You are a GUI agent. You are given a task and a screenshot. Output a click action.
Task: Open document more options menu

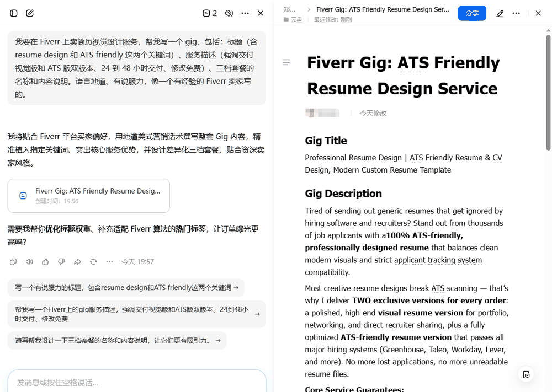click(516, 13)
